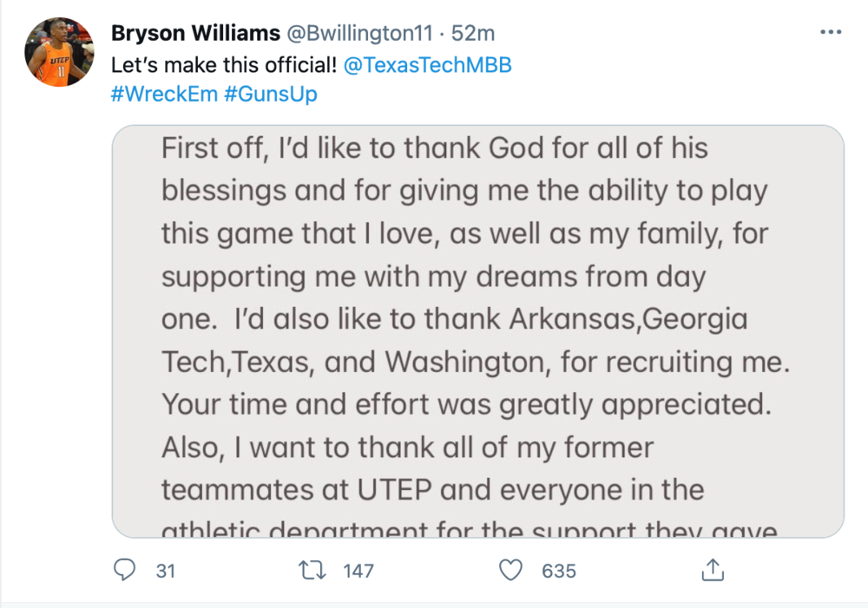Expand the attached statement image

478,331
